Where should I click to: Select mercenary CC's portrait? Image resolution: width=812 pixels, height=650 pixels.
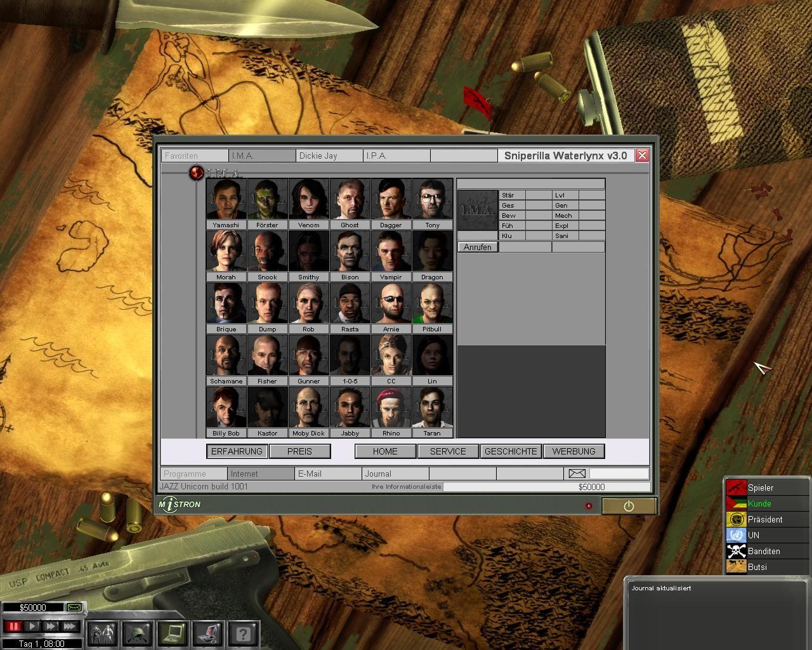pos(391,356)
